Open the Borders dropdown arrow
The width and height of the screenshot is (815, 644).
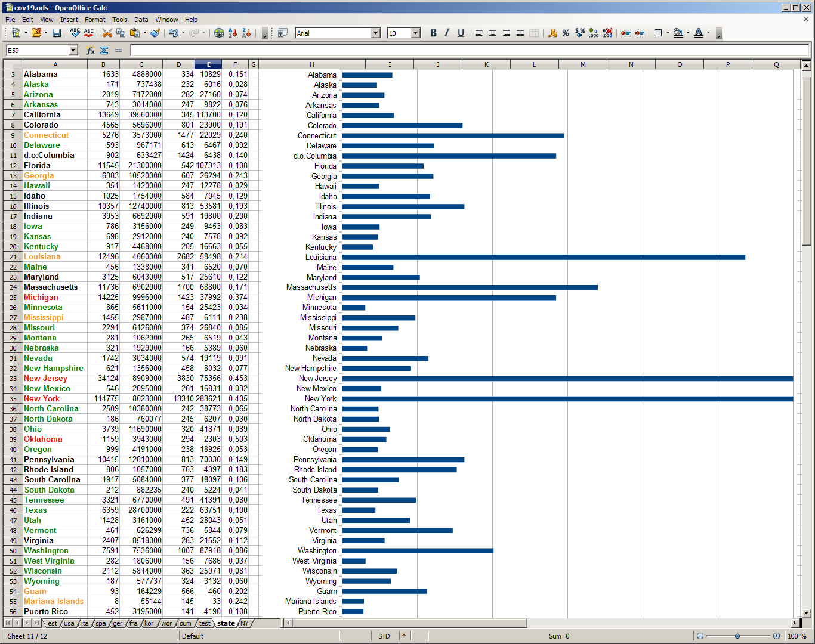[x=668, y=33]
